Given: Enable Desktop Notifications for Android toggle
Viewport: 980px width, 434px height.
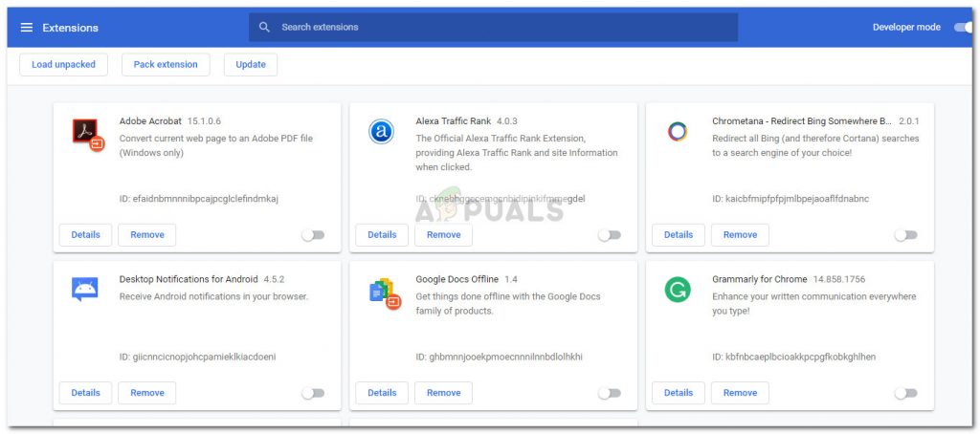Looking at the screenshot, I should (x=313, y=393).
